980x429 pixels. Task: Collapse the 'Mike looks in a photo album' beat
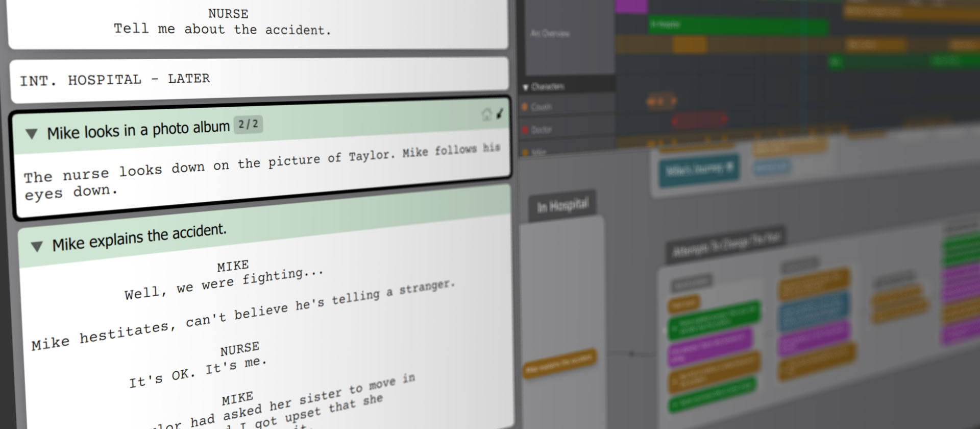32,134
